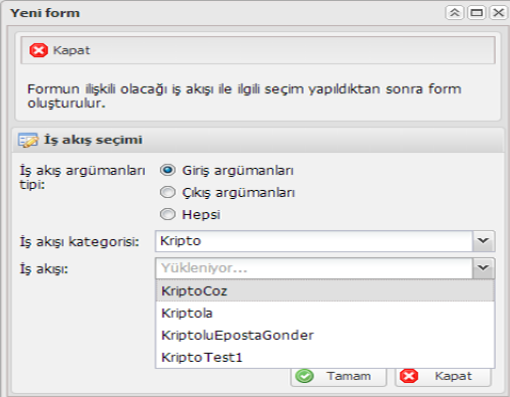Choose the Hepsi radio option
This screenshot has height=397, width=510.
pyautogui.click(x=167, y=214)
